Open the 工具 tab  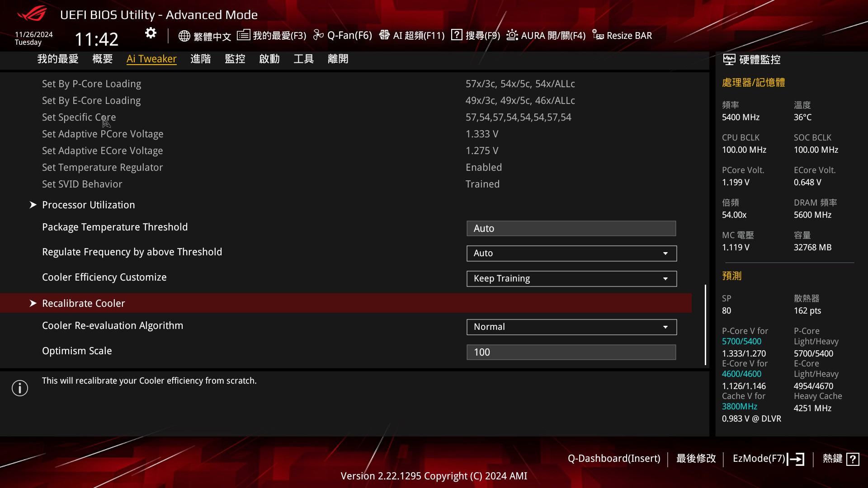[x=304, y=59]
